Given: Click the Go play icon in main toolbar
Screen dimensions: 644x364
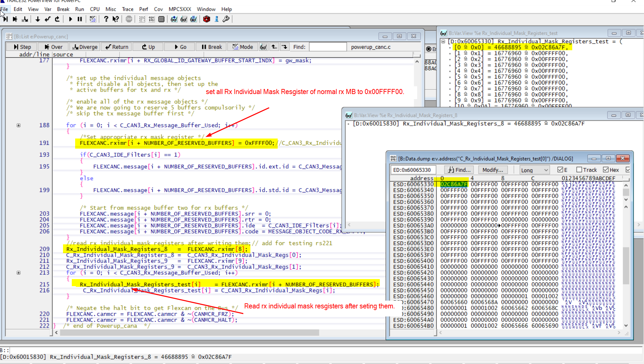Looking at the screenshot, I should [x=70, y=19].
